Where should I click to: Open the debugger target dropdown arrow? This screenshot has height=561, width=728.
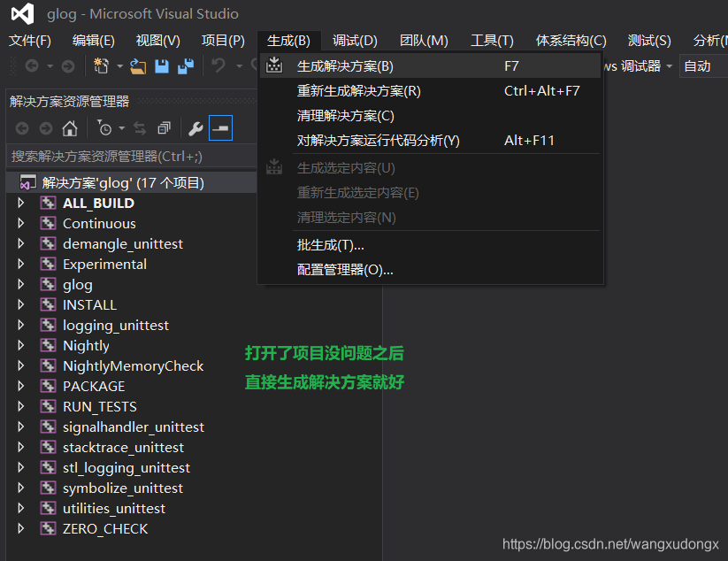(669, 66)
